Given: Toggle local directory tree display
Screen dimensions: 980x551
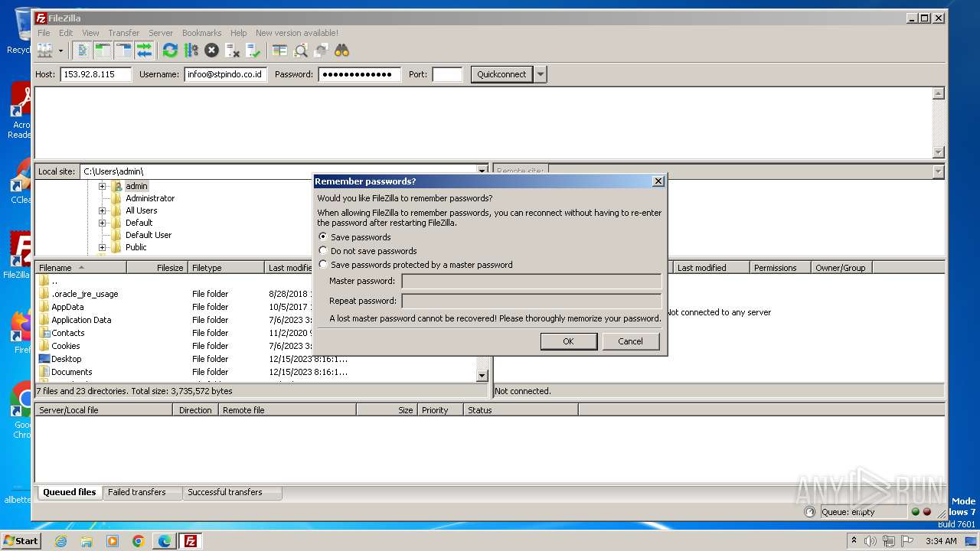Looking at the screenshot, I should [103, 51].
